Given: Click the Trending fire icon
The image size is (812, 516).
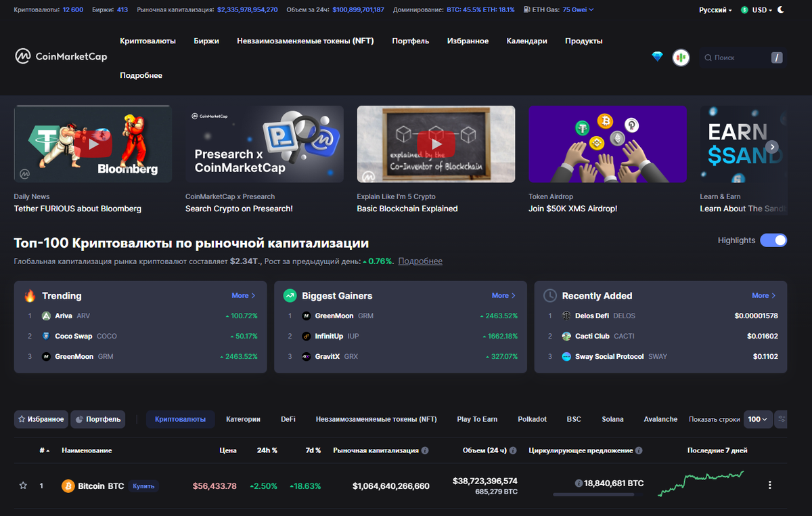Looking at the screenshot, I should click(x=30, y=296).
